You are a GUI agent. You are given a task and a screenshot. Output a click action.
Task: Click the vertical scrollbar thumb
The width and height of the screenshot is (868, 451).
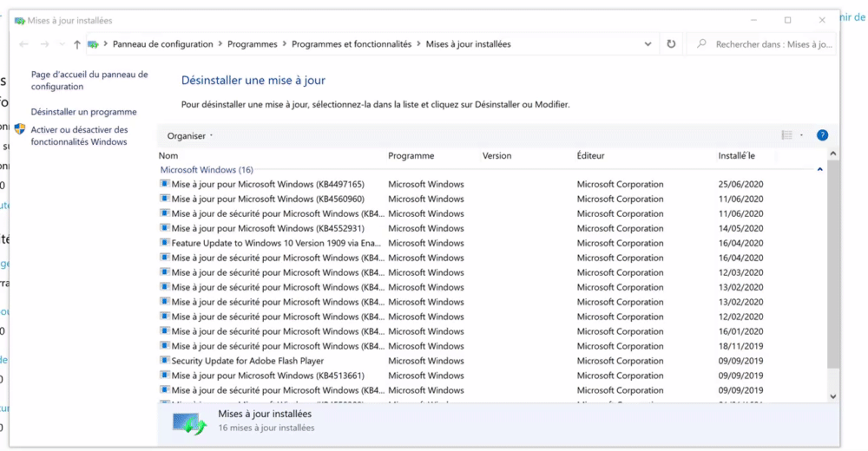[x=833, y=265]
